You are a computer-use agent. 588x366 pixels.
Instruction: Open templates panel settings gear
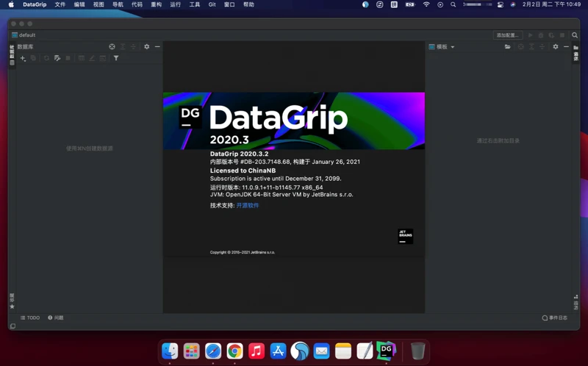(556, 46)
